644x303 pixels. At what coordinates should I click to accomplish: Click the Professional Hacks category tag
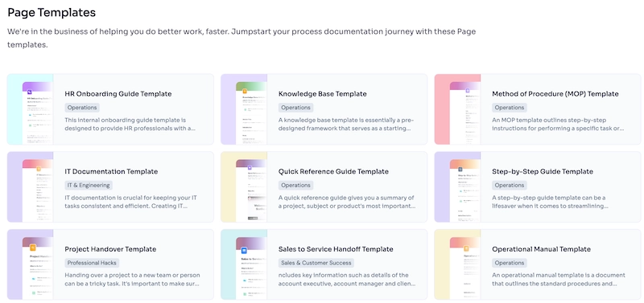click(92, 263)
